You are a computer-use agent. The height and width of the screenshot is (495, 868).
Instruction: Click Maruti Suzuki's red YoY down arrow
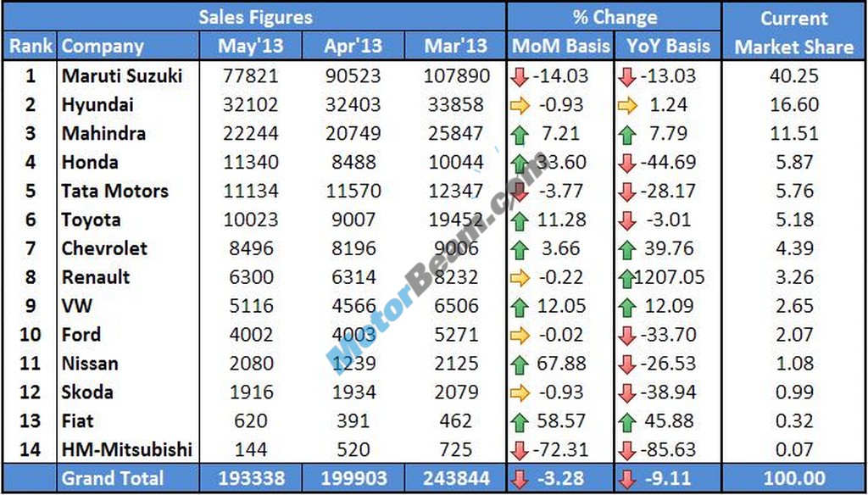click(x=627, y=77)
